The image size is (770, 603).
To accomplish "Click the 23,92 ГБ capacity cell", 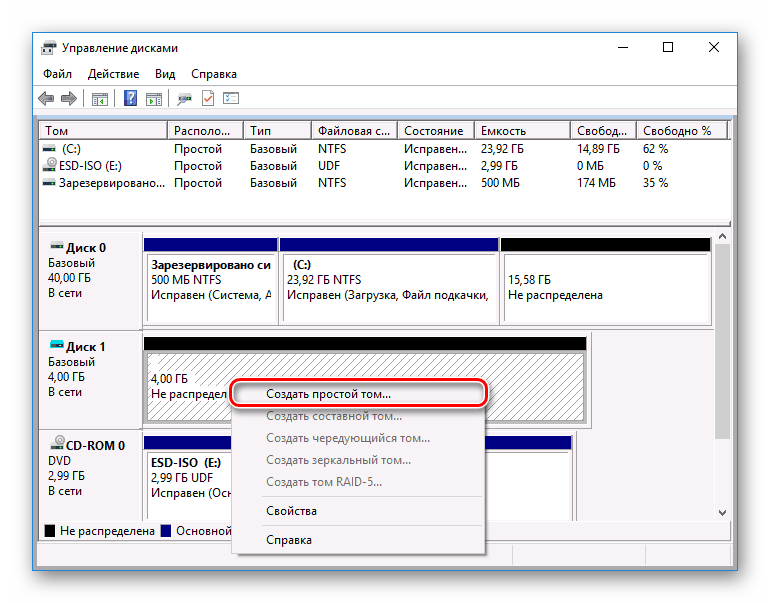I will pyautogui.click(x=502, y=148).
